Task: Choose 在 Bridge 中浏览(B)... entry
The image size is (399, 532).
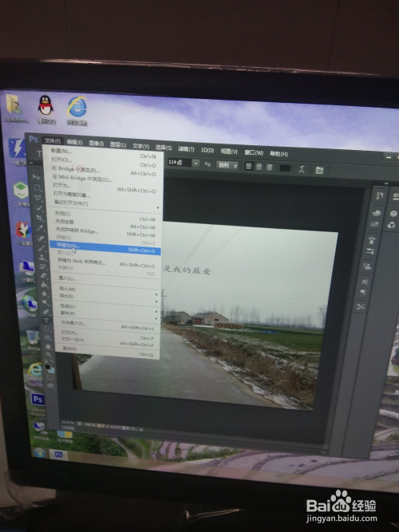Action: (104, 171)
